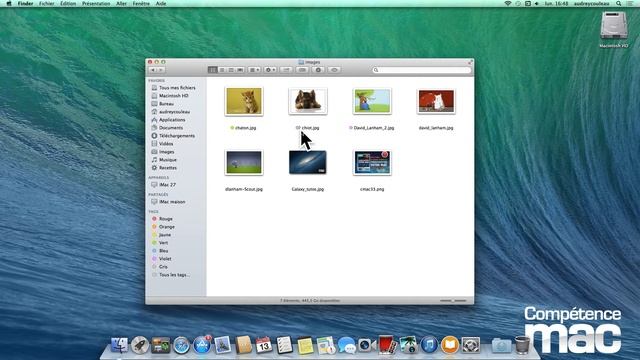Switch Finder to column view
Screen dimensions: 640x360
(x=231, y=70)
